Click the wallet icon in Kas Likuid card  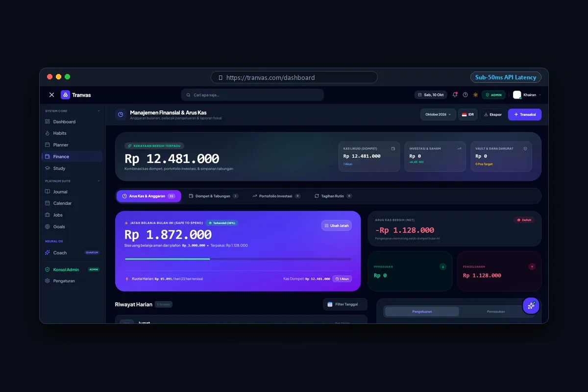pos(393,148)
